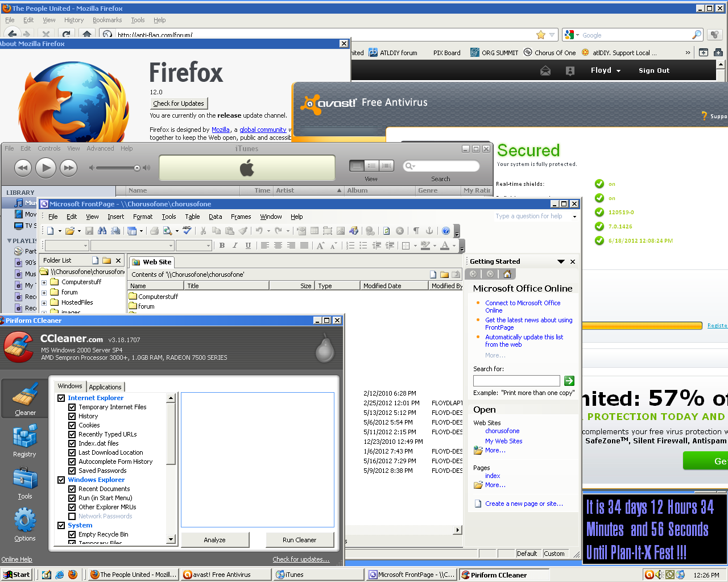Open the Registry section in CCleaner
The height and width of the screenshot is (582, 728).
click(24, 441)
